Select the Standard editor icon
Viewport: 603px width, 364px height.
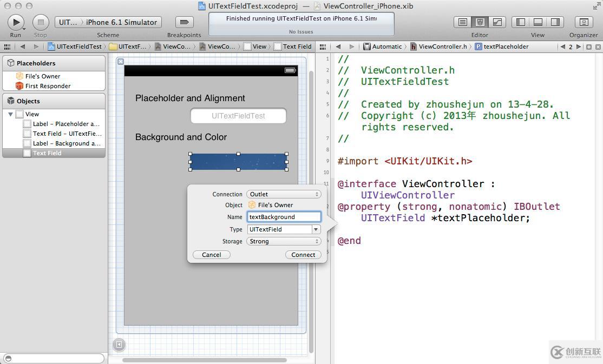(462, 22)
